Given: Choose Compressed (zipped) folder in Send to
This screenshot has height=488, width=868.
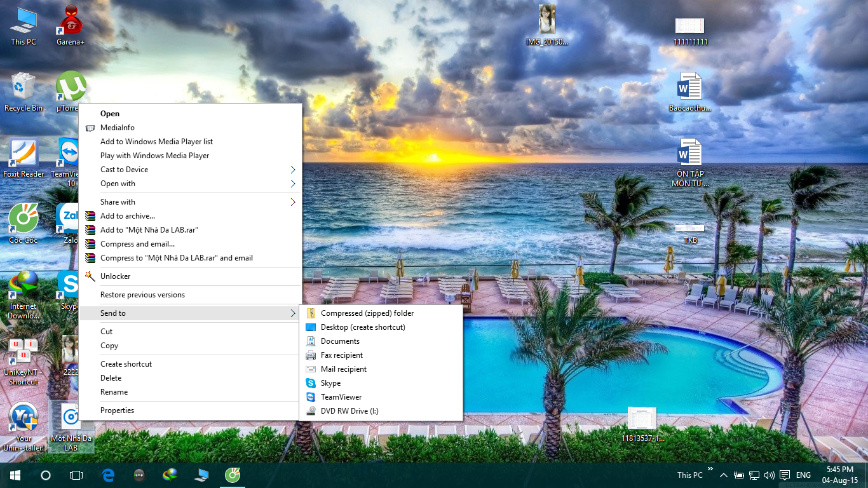Looking at the screenshot, I should [367, 313].
